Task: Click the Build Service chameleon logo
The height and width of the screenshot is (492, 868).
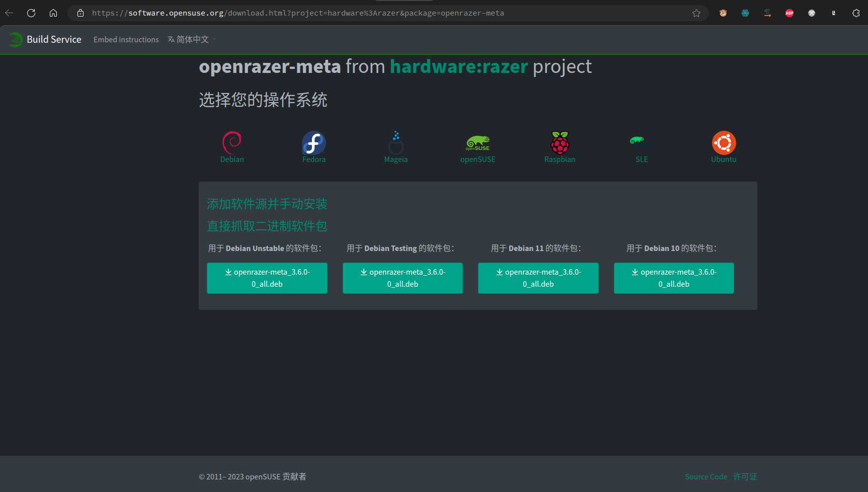Action: 15,39
